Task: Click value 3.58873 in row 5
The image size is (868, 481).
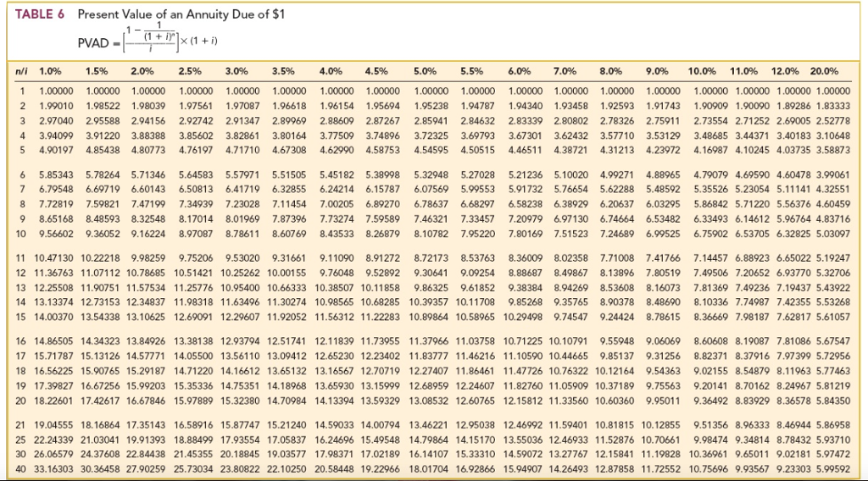Action: tap(834, 151)
